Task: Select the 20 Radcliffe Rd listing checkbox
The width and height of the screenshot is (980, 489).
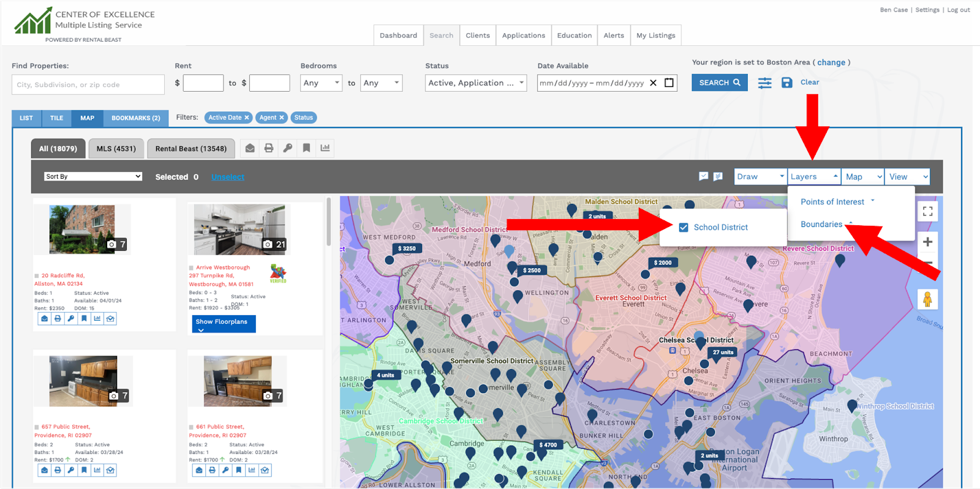Action: [37, 276]
